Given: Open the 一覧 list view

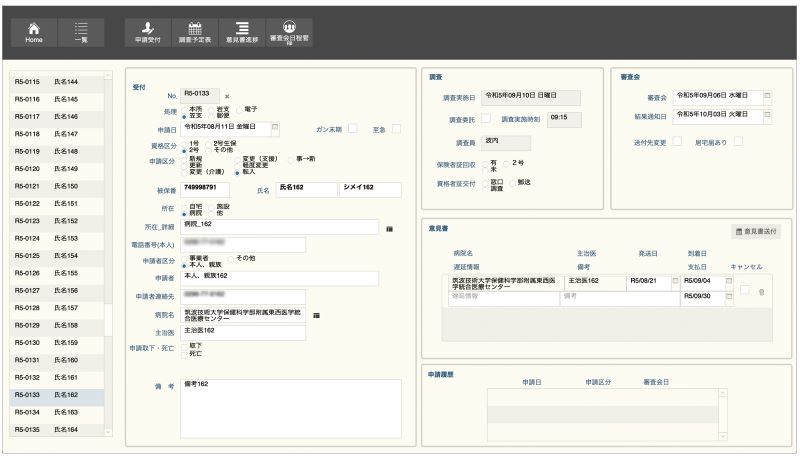Looking at the screenshot, I should pos(82,33).
